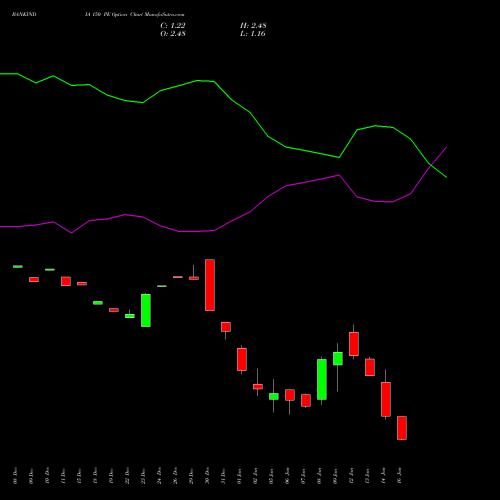Select the low value L: 1.16
The image size is (500, 500).
253,34
